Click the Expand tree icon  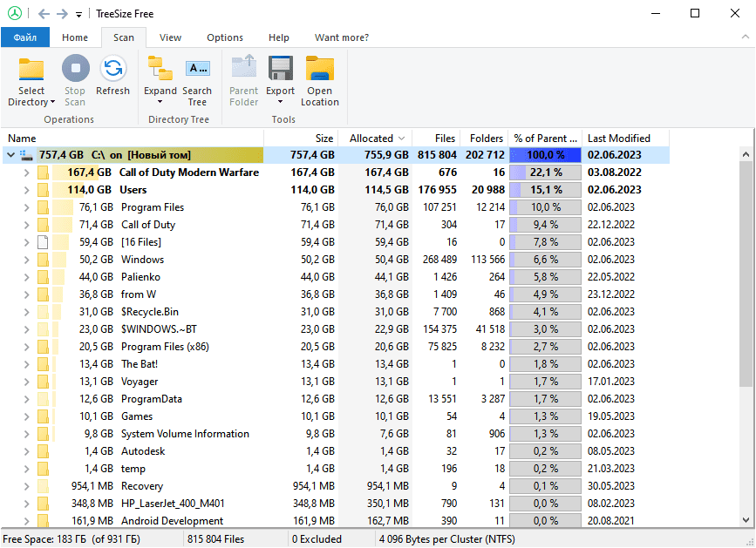(160, 68)
